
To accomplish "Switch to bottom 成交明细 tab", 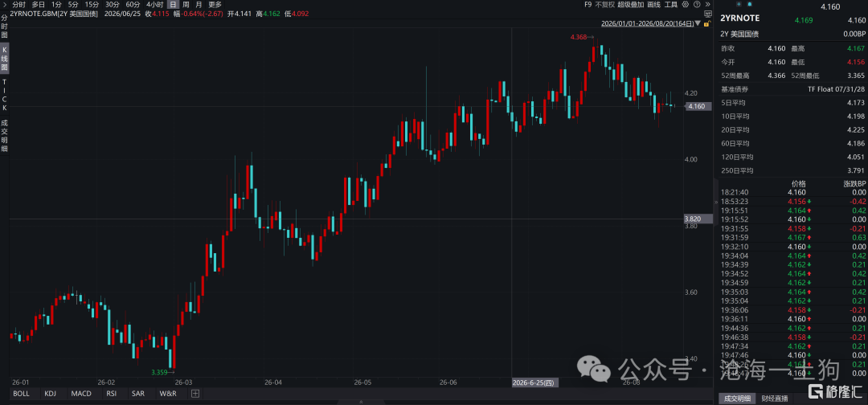I will pos(735,399).
